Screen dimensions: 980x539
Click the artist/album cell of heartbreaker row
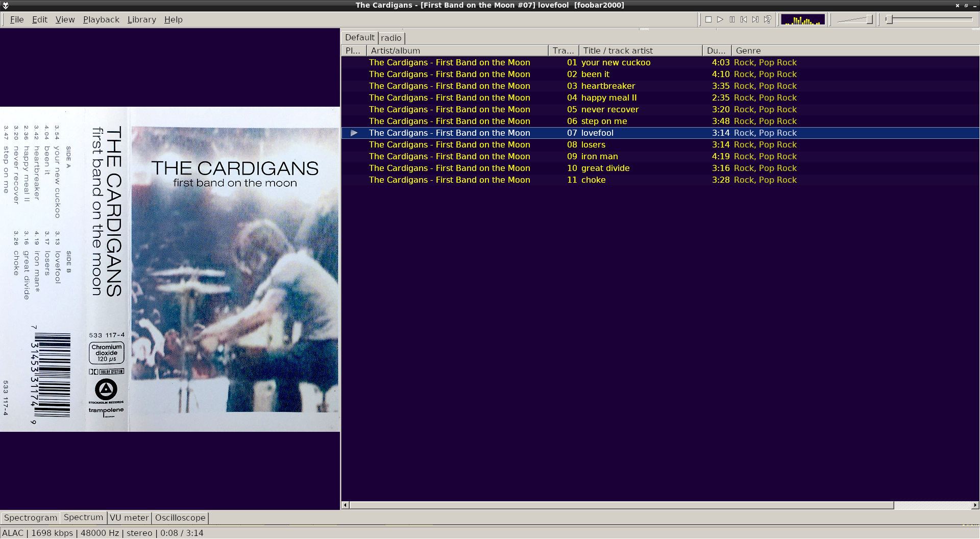(450, 86)
